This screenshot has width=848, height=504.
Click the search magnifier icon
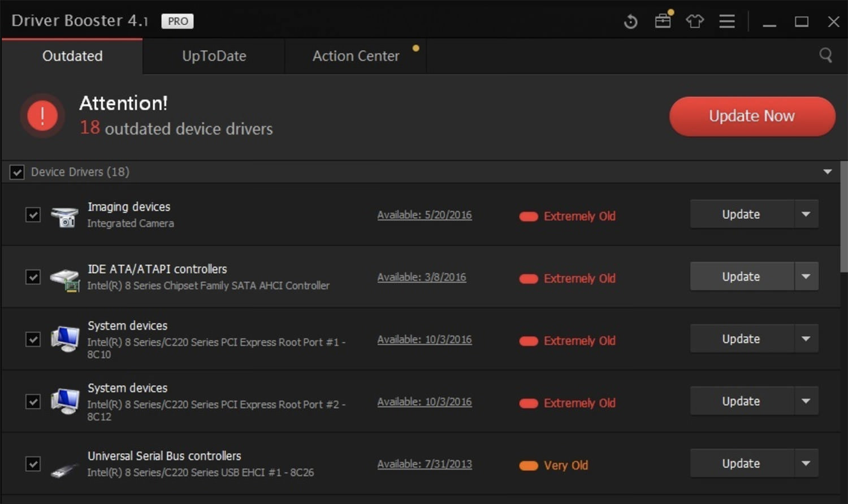pos(825,55)
